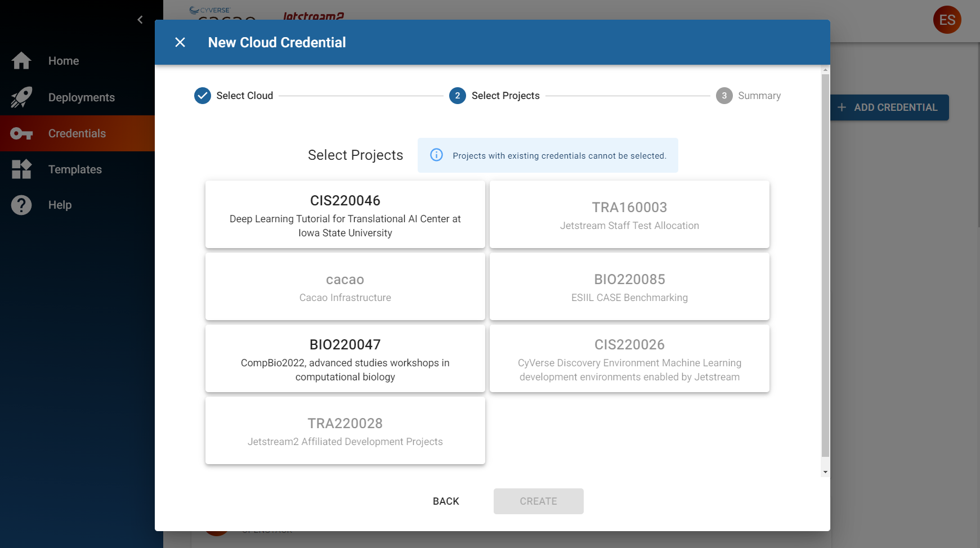
Task: Close the New Cloud Credential dialog
Action: click(180, 42)
